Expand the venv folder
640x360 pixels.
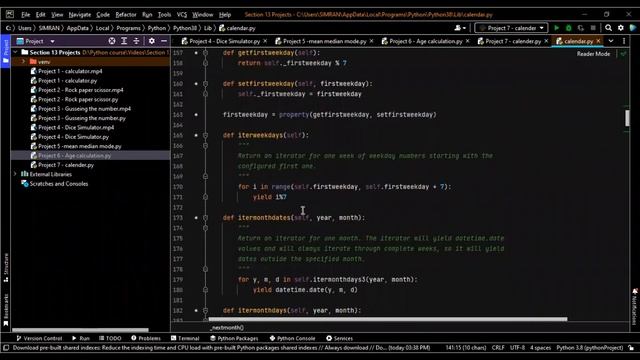(x=24, y=62)
